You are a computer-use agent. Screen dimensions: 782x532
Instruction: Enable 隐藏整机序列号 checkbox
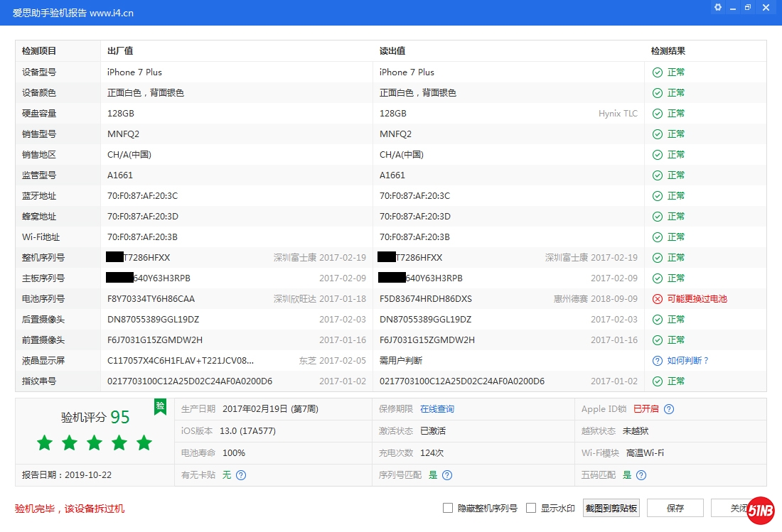(448, 508)
